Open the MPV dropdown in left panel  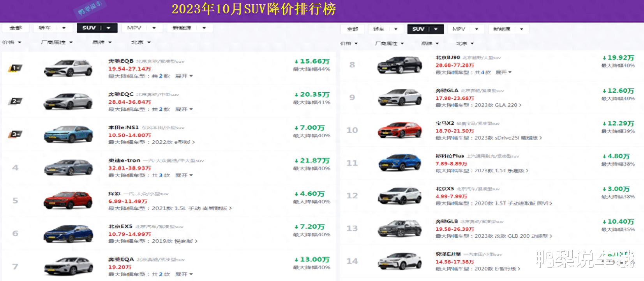pyautogui.click(x=141, y=28)
